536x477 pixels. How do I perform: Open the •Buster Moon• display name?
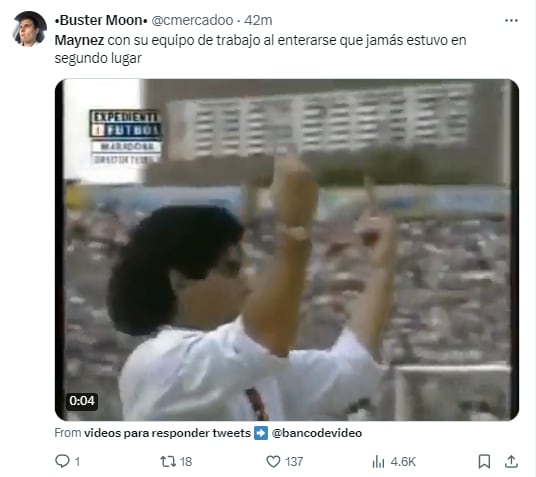pyautogui.click(x=101, y=21)
